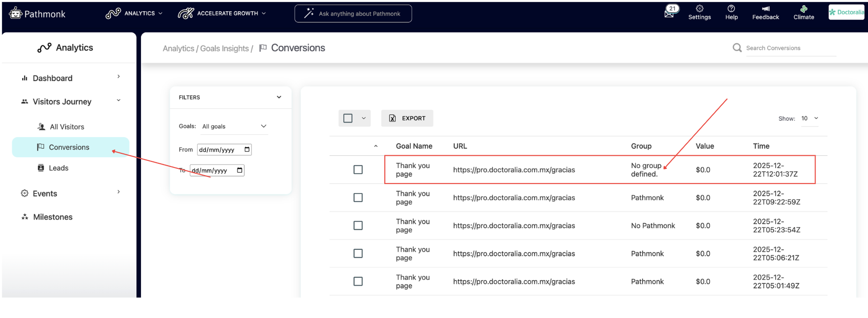Open Climate plant icon

[804, 9]
